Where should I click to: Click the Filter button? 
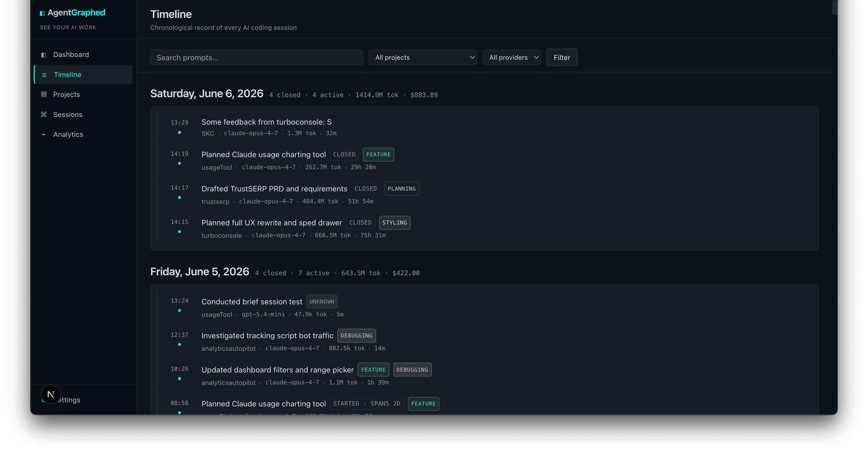click(562, 57)
